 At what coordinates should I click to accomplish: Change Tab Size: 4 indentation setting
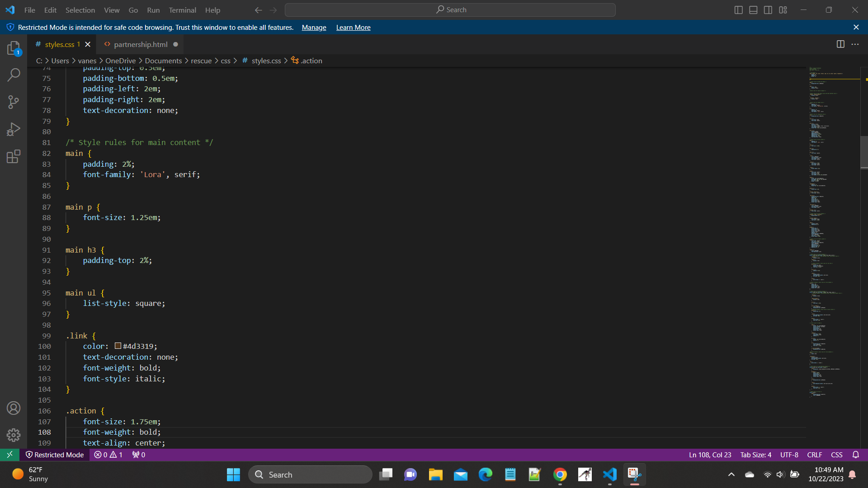coord(755,455)
